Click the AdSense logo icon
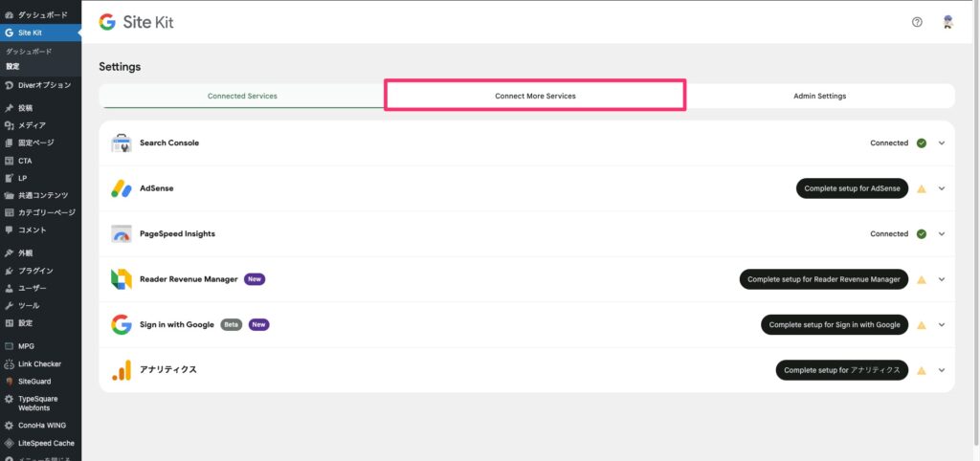 coord(121,188)
